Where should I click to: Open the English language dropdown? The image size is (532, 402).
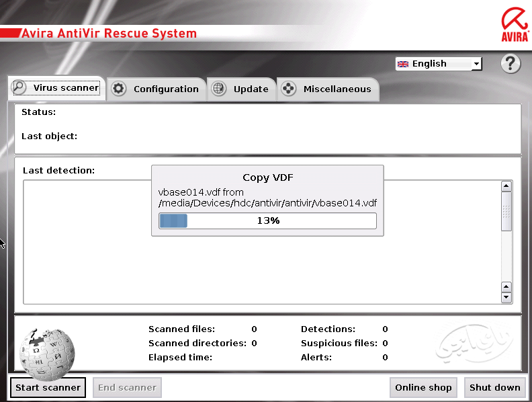pos(476,64)
